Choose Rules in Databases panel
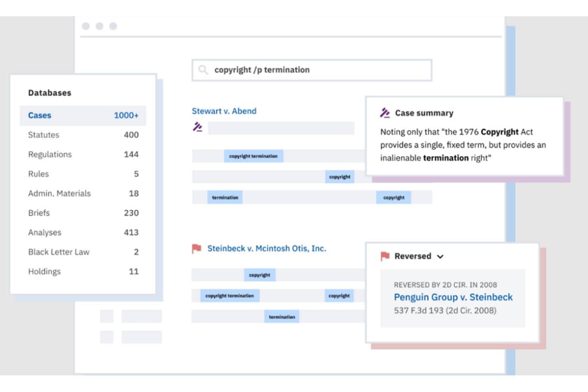 click(83, 174)
